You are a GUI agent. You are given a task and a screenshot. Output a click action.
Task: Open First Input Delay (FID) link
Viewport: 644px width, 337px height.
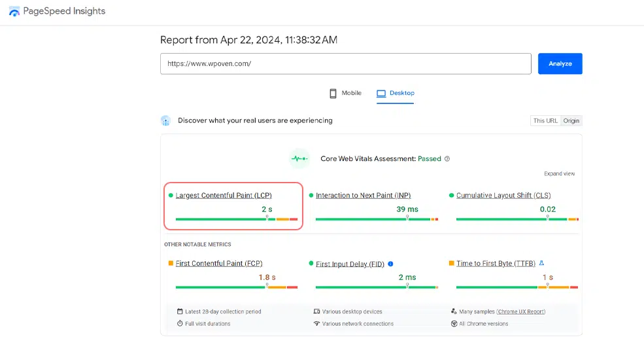tap(350, 264)
